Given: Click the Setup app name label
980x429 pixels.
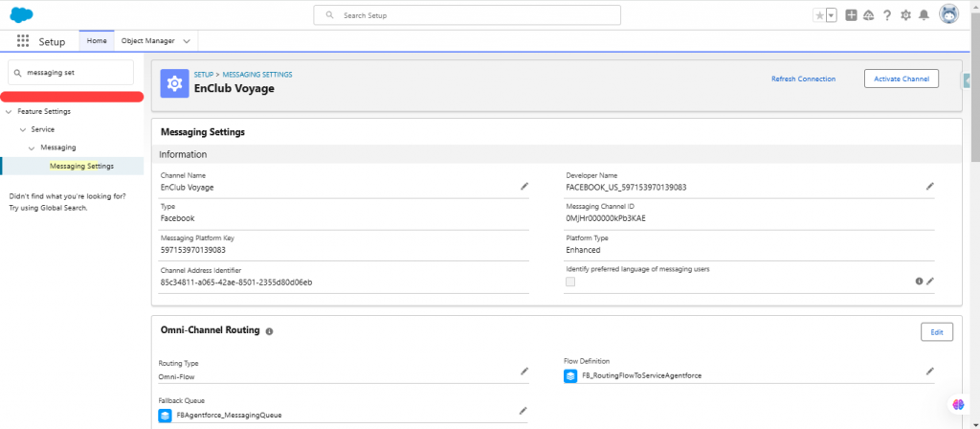Looking at the screenshot, I should (x=52, y=42).
